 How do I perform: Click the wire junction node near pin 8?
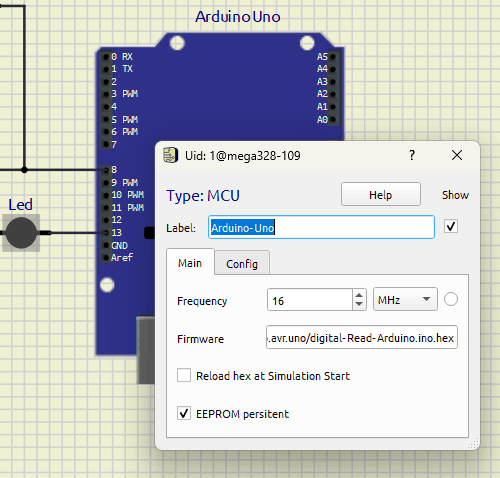click(24, 170)
